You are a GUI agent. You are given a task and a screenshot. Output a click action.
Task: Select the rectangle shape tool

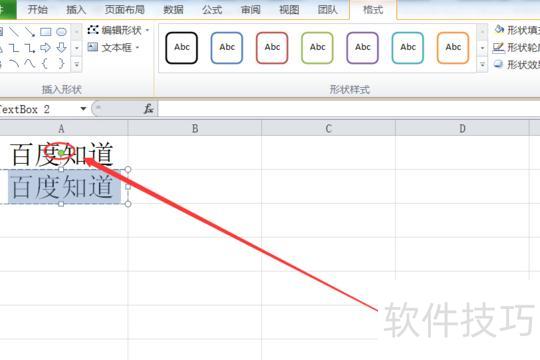click(x=45, y=32)
